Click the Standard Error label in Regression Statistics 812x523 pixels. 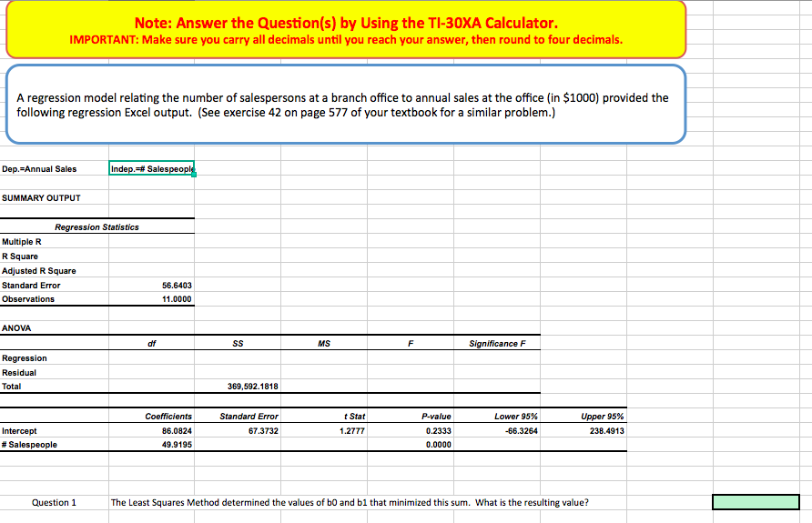pos(31,285)
